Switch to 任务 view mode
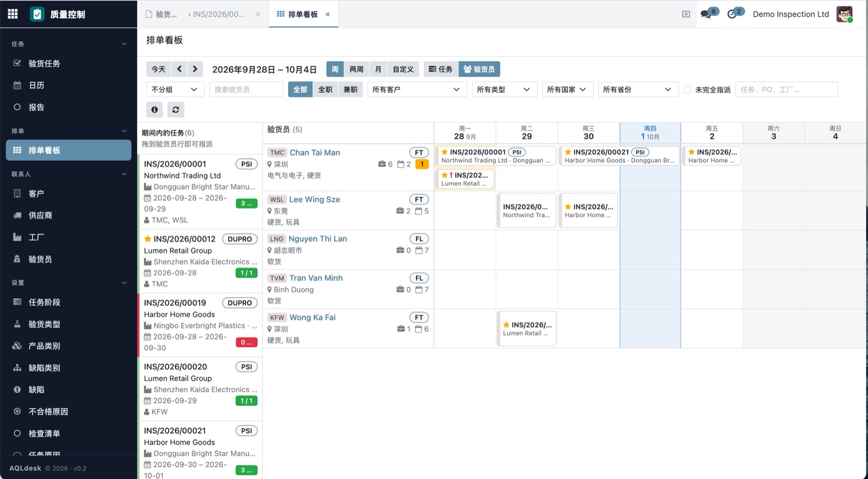This screenshot has height=479, width=868. click(441, 69)
